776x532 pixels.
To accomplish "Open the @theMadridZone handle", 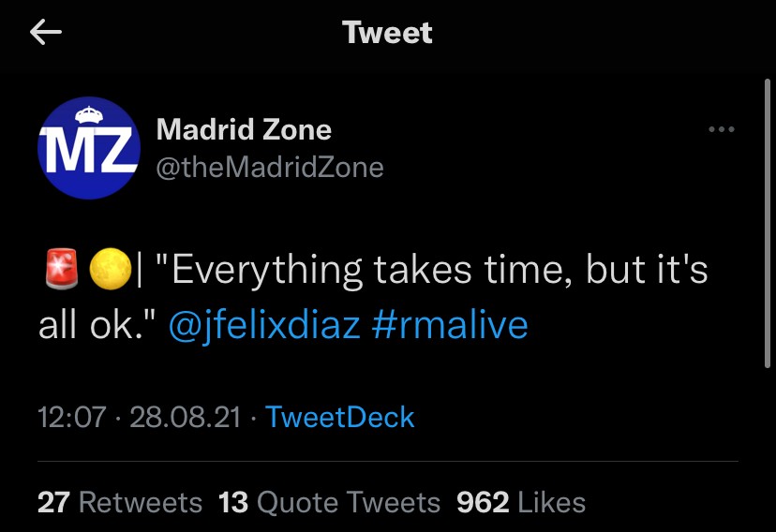I will point(270,168).
